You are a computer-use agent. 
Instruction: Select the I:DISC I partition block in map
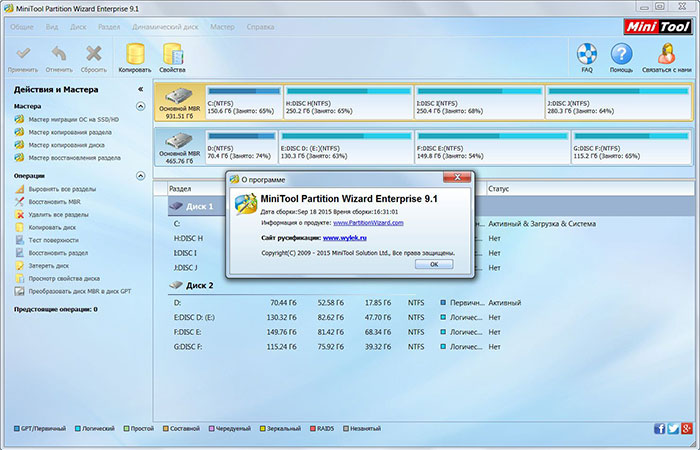tap(479, 103)
